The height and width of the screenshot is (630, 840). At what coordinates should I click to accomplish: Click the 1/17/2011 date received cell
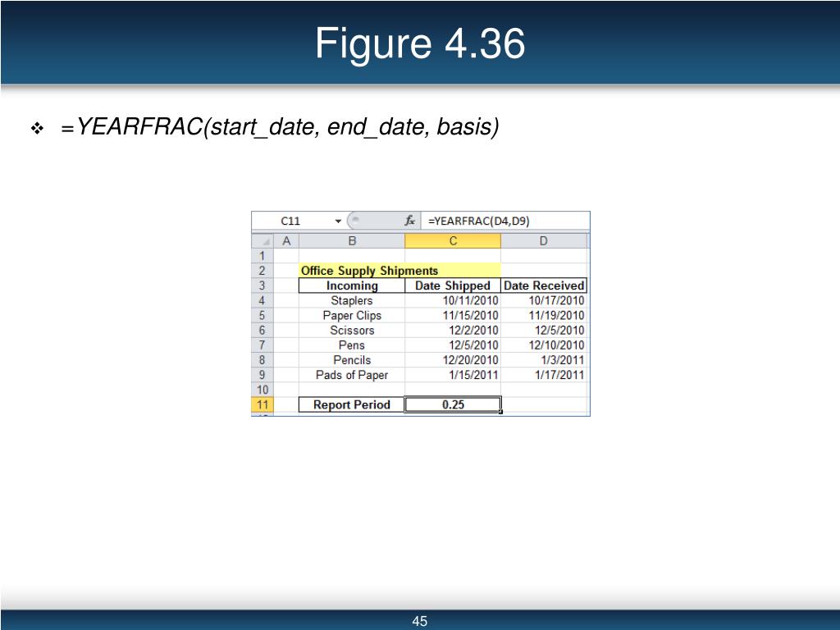click(x=544, y=375)
